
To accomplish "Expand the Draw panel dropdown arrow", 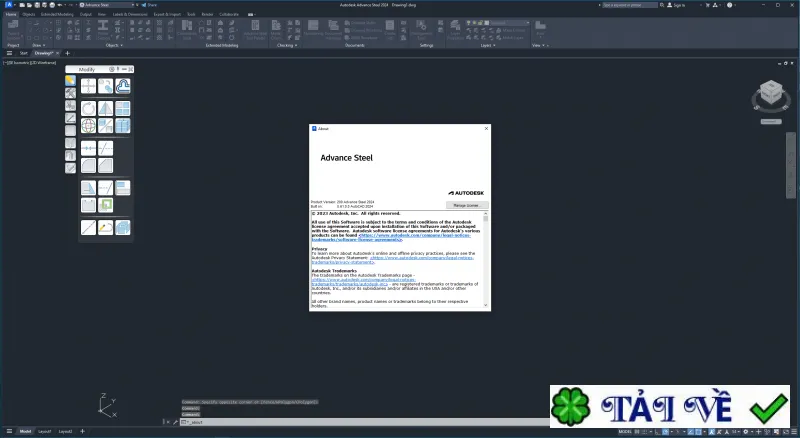I will click(44, 45).
